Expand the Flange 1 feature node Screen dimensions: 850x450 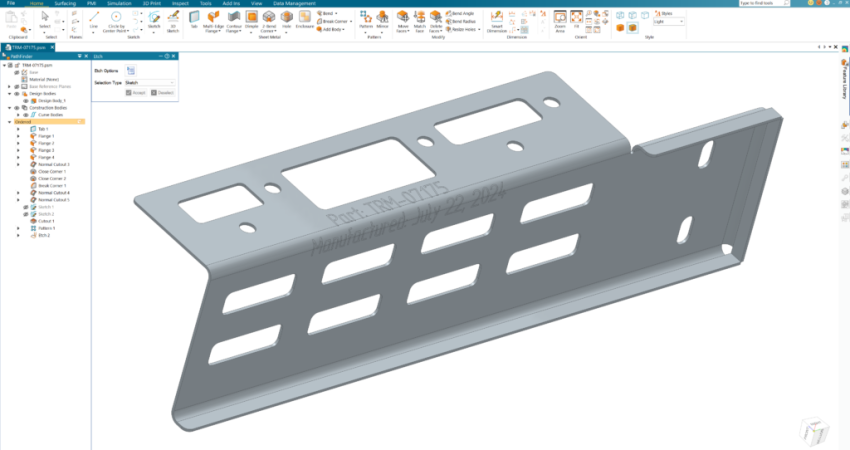[x=19, y=136]
